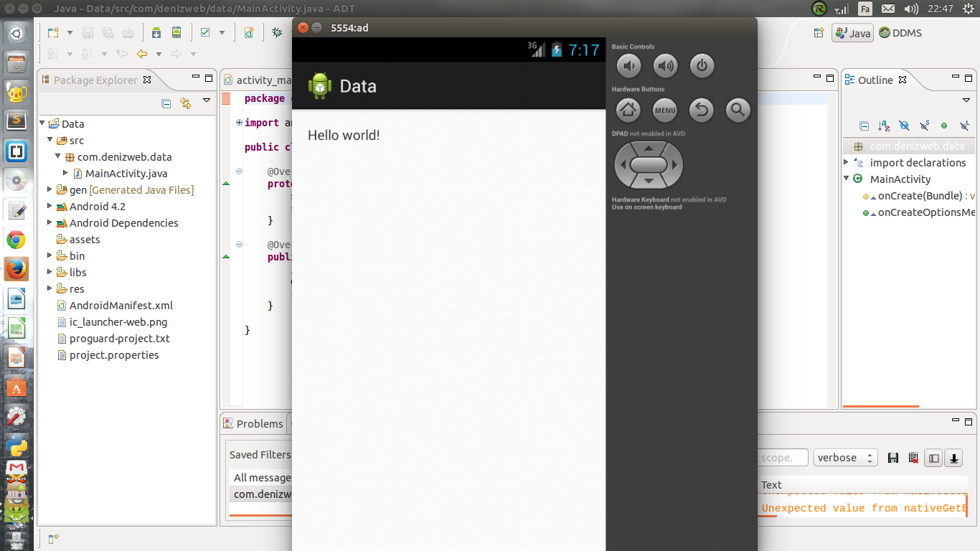
Task: Click the DPAD center button in emulator
Action: [x=649, y=164]
